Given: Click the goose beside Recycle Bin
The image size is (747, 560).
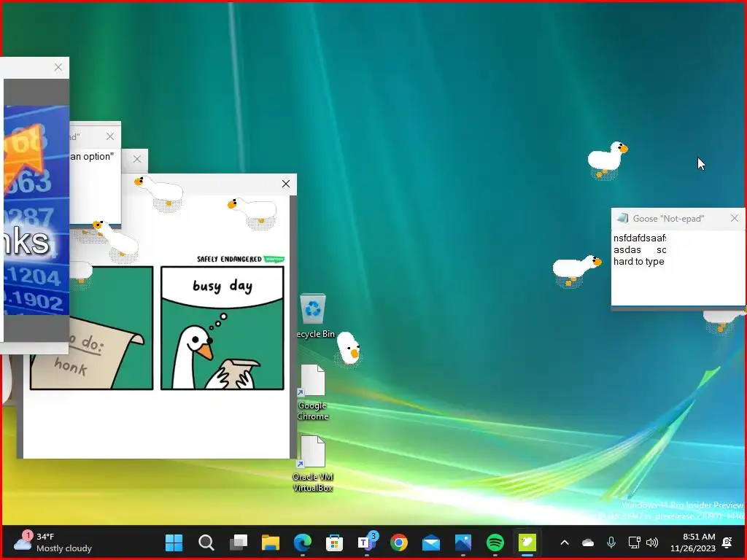Looking at the screenshot, I should click(x=348, y=349).
